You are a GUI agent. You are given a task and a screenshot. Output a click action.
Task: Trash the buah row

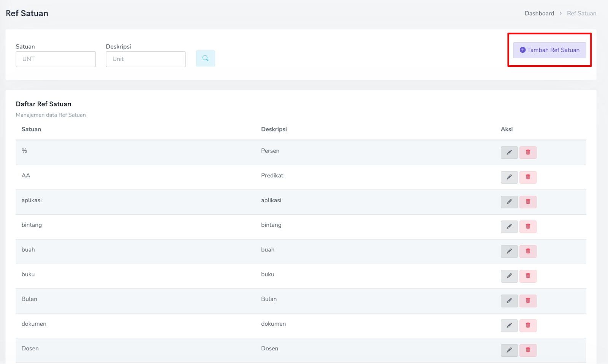[x=528, y=251]
